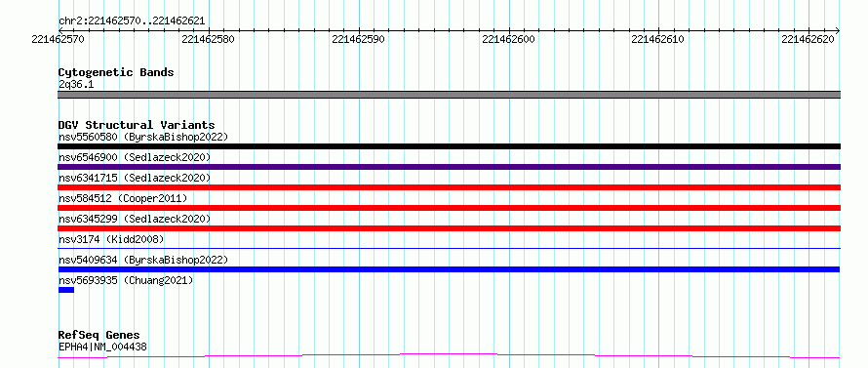
Task: Open variant nsv5409634 (ByrskaBishop2022) label
Action: [143, 260]
